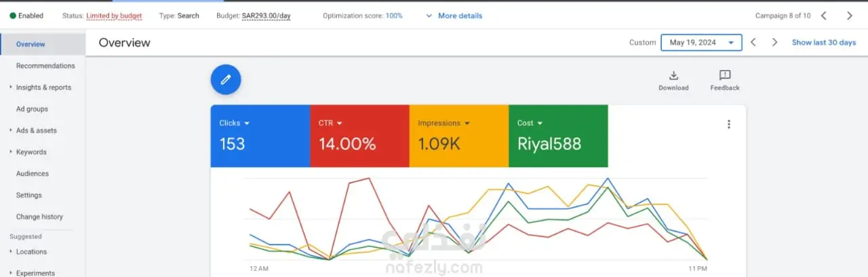Click Show last 30 days link
The height and width of the screenshot is (277, 868).
[x=824, y=42]
